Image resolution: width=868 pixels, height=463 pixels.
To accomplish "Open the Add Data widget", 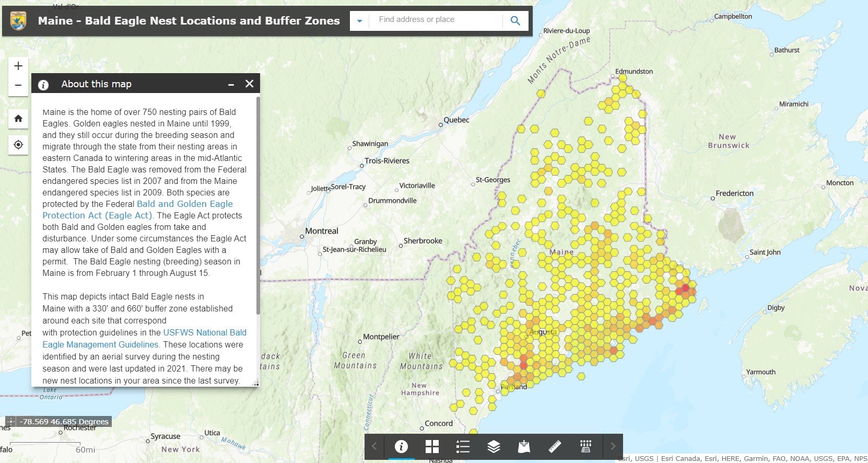I will [524, 446].
